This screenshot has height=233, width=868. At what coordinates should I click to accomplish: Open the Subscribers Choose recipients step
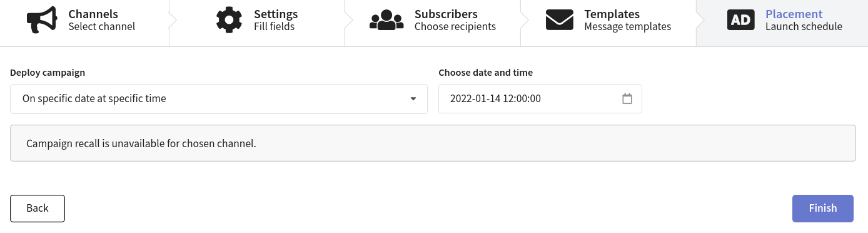tap(433, 23)
